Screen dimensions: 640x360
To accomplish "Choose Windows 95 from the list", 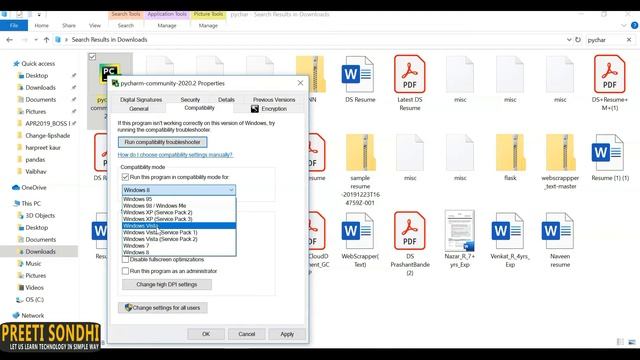I will tap(179, 199).
